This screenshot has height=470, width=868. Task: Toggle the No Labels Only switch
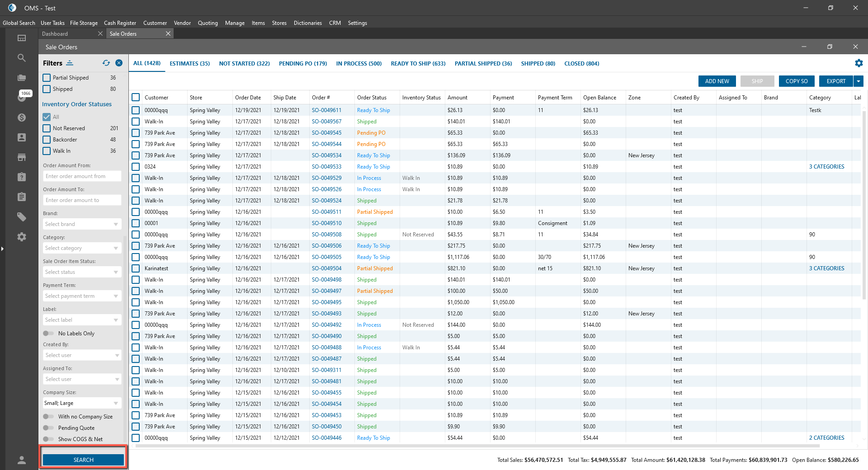point(48,334)
